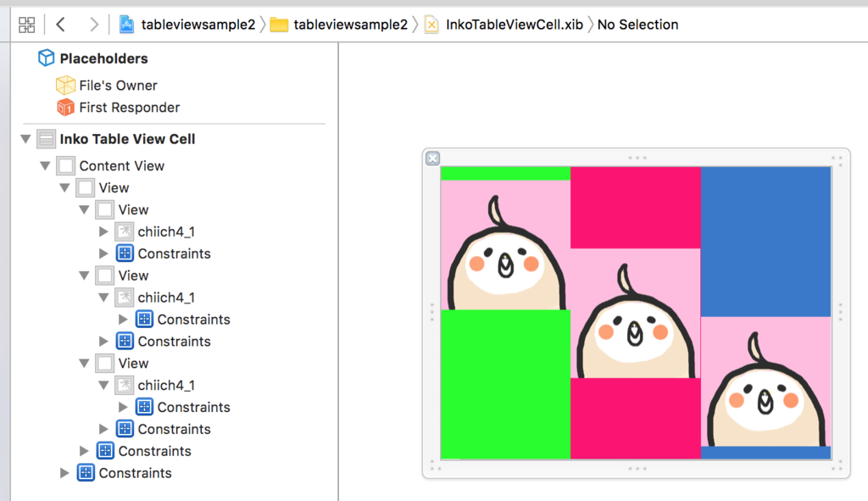Screen dimensions: 868x501
Task: Expand Constraints under the outer View
Action: (84, 451)
